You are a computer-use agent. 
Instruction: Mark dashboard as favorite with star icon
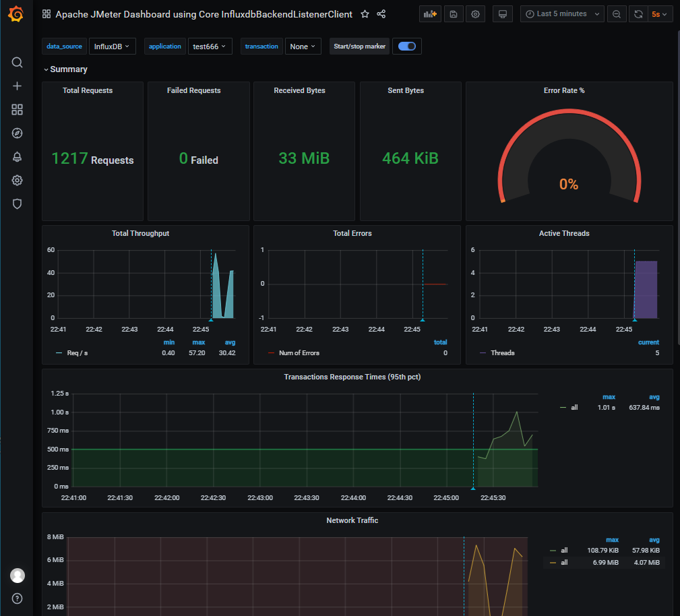[365, 14]
